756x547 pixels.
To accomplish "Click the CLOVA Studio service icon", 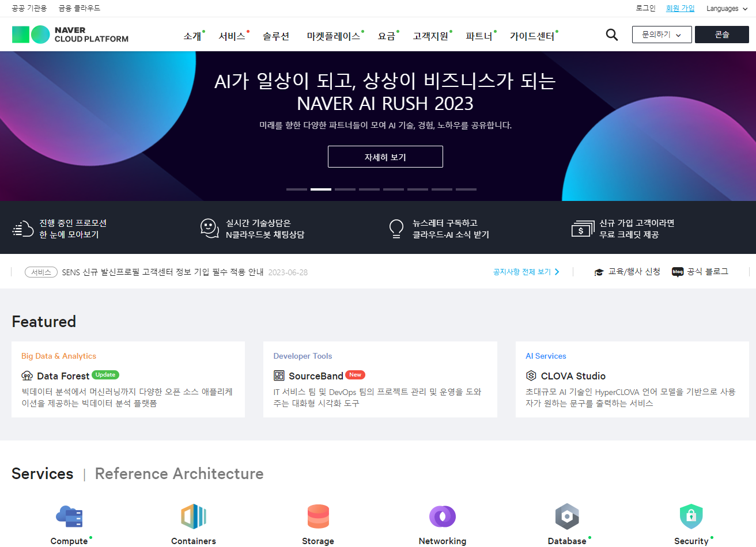I will [531, 376].
